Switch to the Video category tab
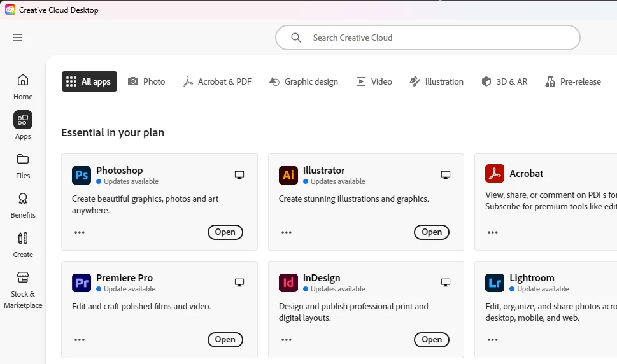 tap(374, 81)
